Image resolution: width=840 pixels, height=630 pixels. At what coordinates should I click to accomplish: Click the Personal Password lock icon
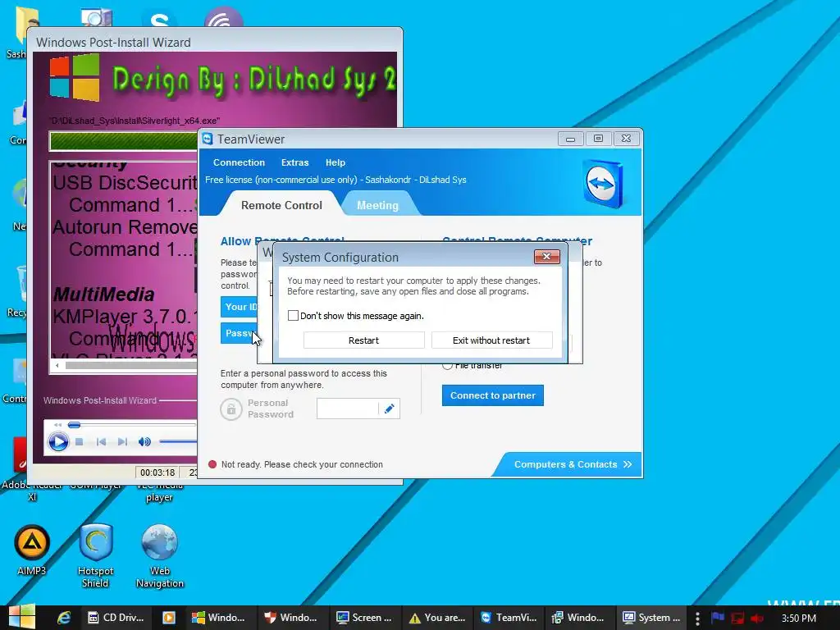pyautogui.click(x=231, y=409)
